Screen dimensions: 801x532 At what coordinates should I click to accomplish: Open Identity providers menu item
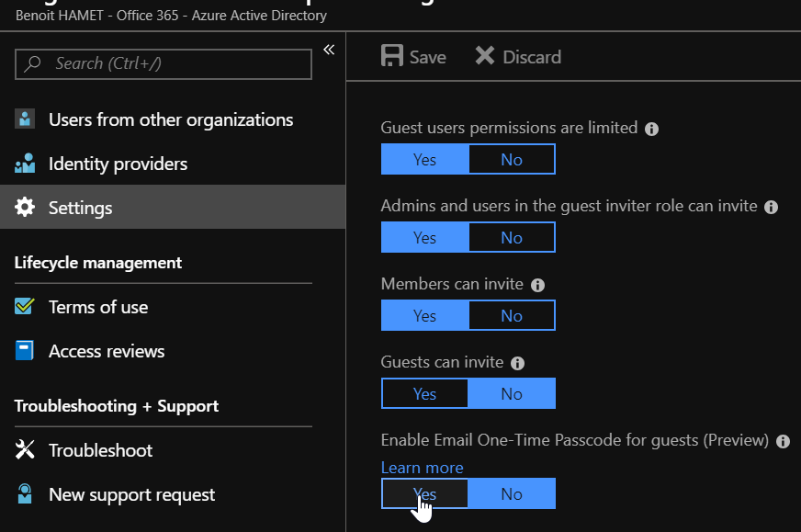pyautogui.click(x=118, y=164)
